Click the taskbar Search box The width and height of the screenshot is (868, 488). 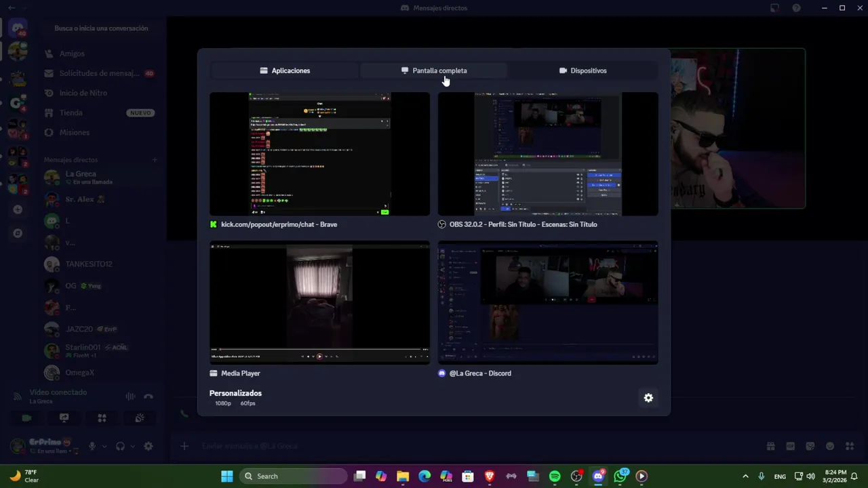[x=294, y=476]
